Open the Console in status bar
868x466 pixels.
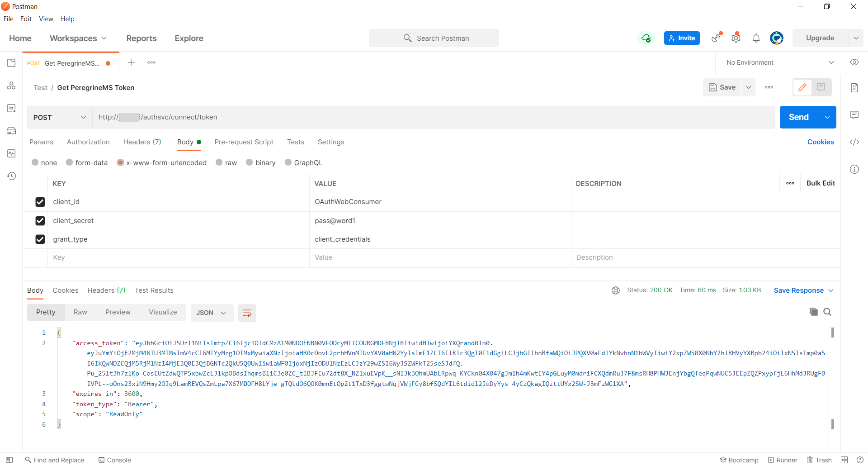115,460
